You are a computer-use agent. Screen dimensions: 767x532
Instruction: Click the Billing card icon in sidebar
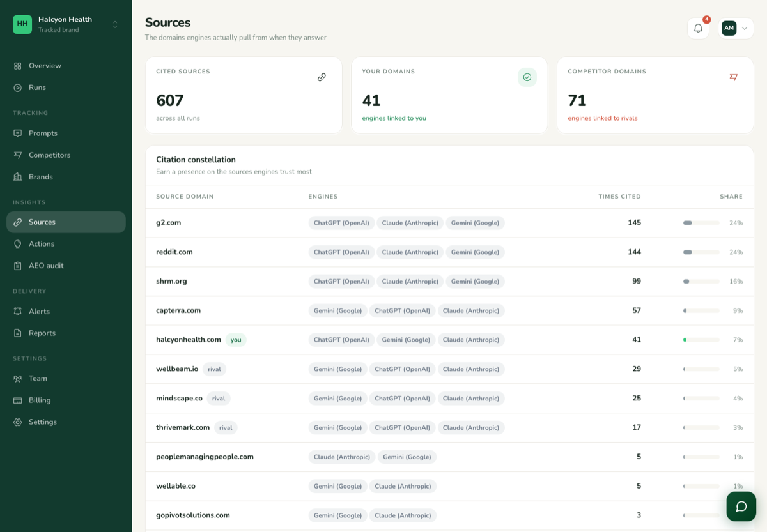click(x=18, y=400)
